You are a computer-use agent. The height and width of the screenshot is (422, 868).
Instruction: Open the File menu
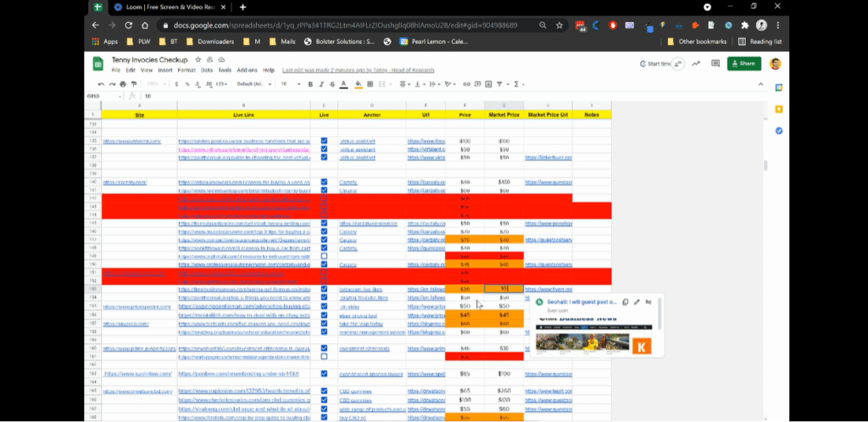(x=115, y=70)
